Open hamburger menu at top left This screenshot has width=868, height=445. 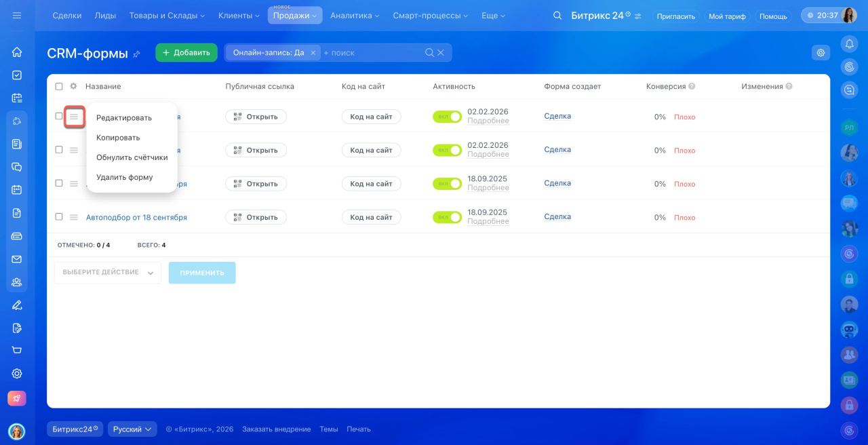[x=17, y=16]
